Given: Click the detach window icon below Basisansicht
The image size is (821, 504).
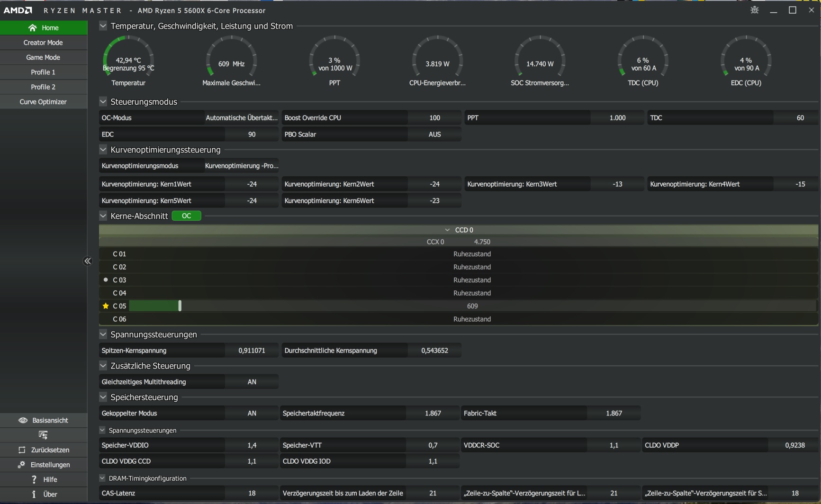Looking at the screenshot, I should 43,435.
